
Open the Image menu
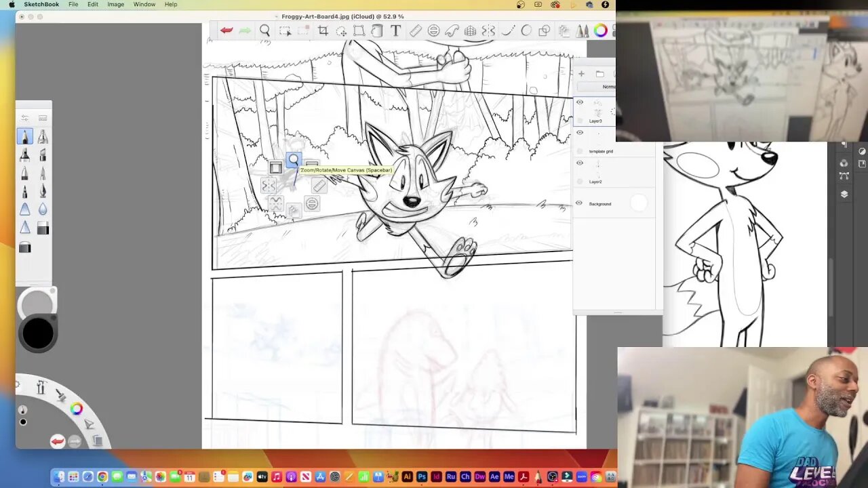(116, 5)
